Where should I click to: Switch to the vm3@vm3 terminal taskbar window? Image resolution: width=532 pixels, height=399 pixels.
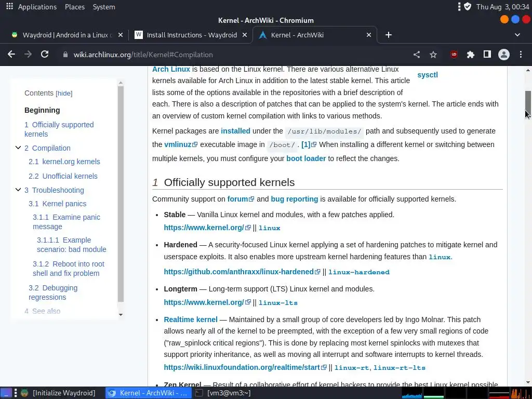click(x=224, y=393)
